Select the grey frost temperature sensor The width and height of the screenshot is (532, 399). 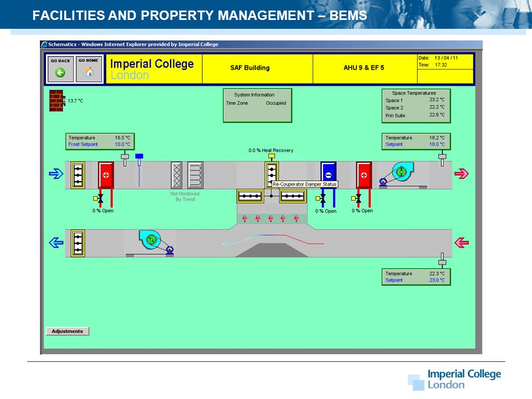point(125,160)
